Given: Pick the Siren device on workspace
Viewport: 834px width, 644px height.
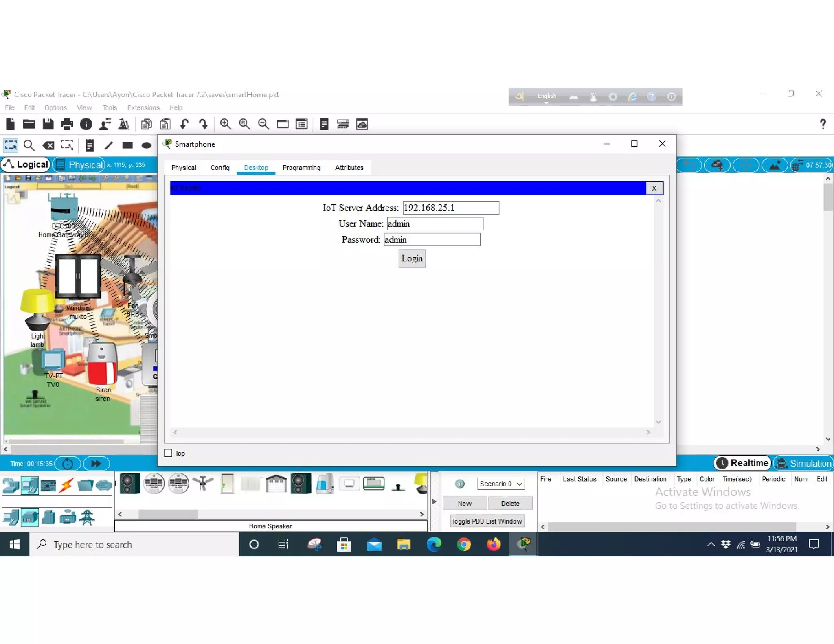Looking at the screenshot, I should (102, 365).
